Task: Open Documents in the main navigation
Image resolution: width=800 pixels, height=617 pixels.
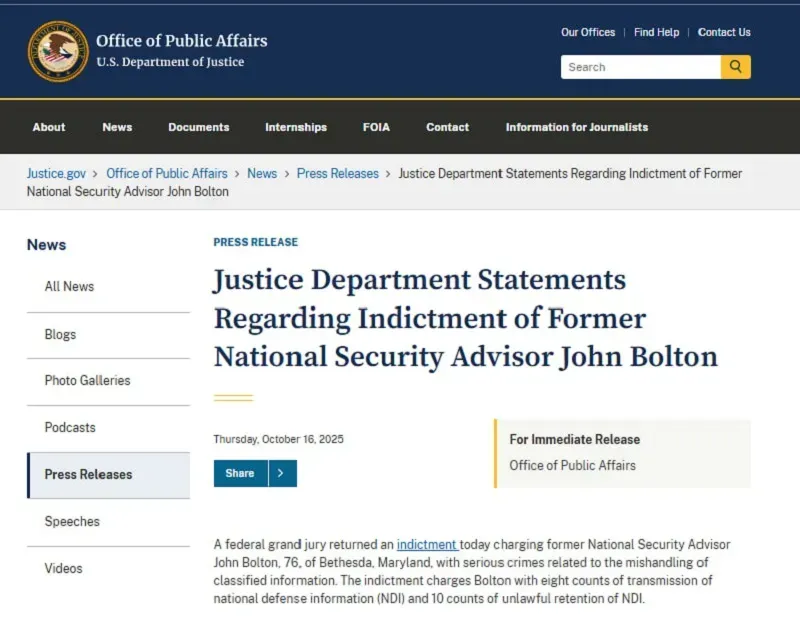Action: (x=198, y=127)
